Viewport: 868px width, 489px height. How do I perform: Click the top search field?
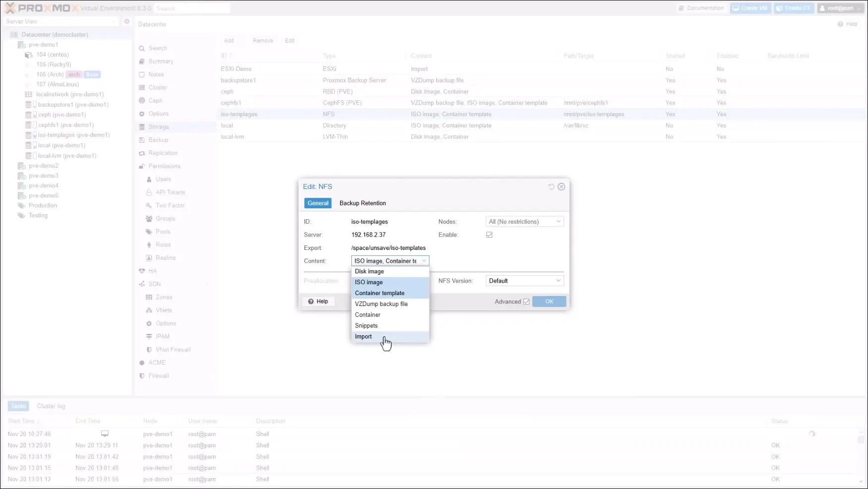[x=192, y=8]
